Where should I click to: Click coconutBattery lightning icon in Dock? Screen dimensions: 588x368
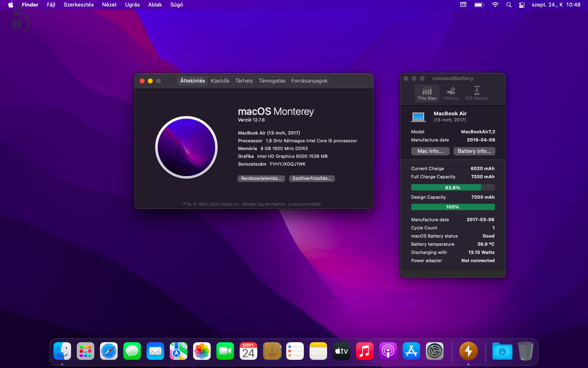[x=468, y=351]
